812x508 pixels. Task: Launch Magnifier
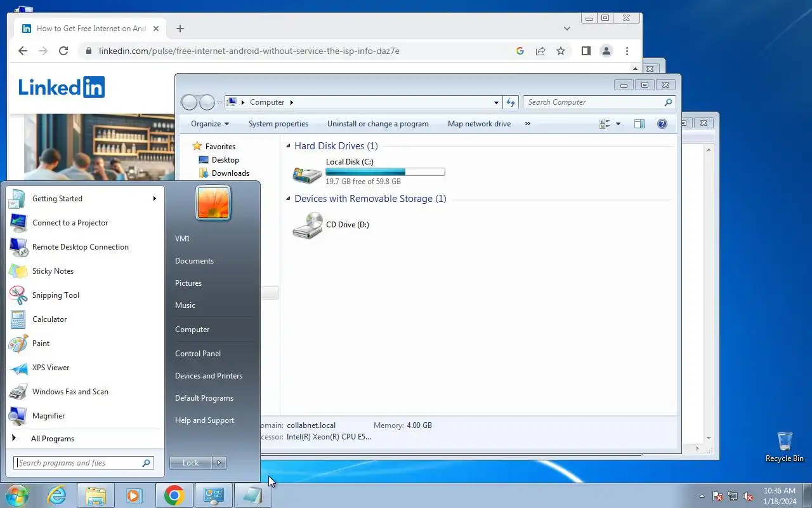coord(82,416)
